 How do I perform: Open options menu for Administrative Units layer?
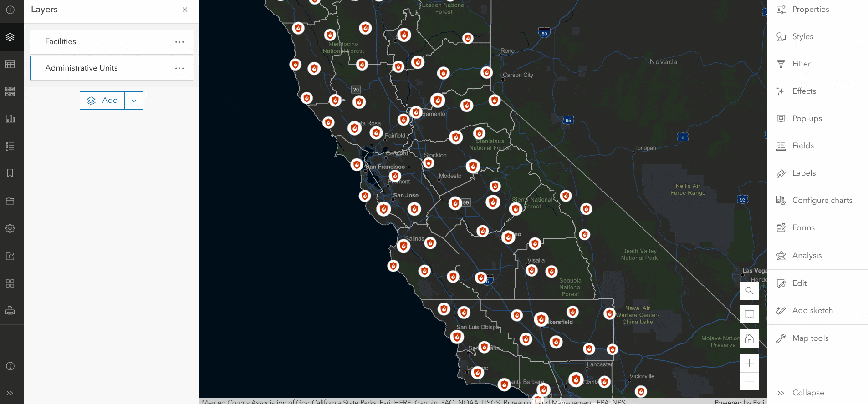[x=180, y=68]
